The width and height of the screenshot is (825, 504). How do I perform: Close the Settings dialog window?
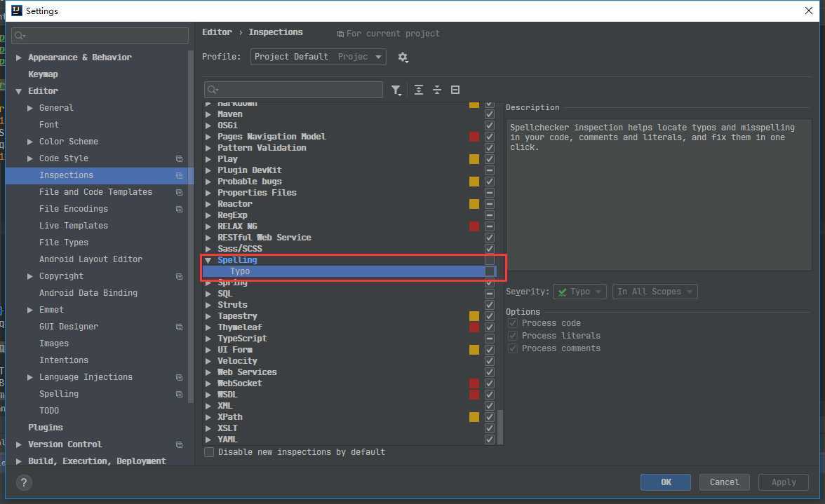click(x=809, y=11)
